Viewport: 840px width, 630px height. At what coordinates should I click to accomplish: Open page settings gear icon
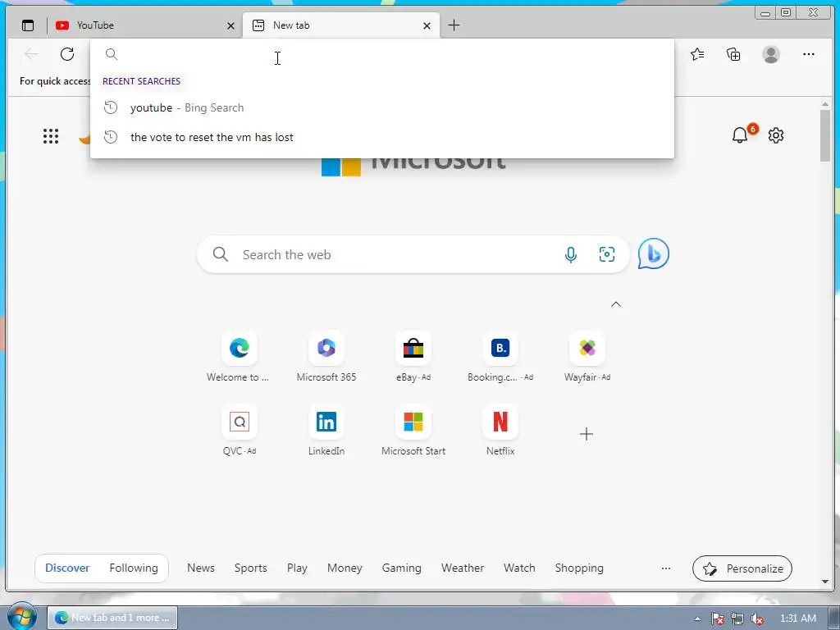[776, 135]
